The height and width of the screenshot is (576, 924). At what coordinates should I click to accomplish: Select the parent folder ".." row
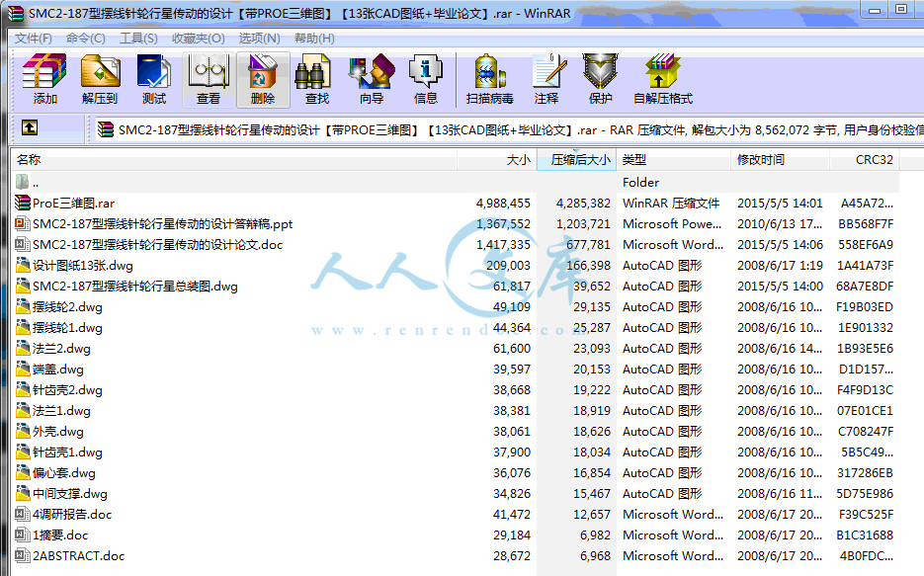pyautogui.click(x=455, y=183)
